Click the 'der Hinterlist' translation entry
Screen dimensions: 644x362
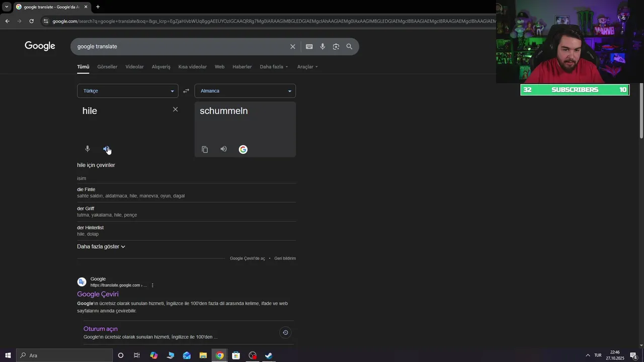(90, 228)
